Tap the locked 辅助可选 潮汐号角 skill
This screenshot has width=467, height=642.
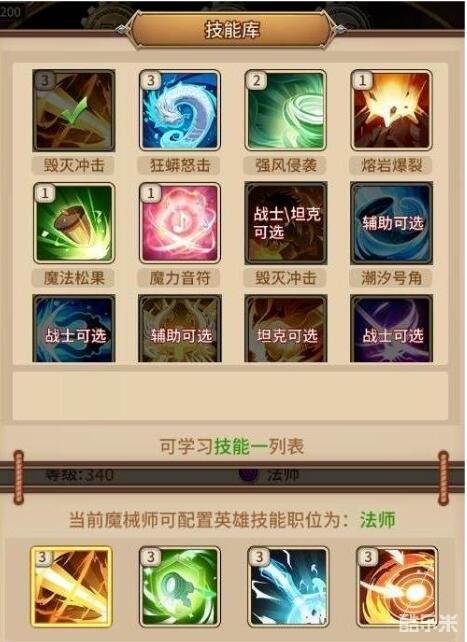tap(392, 223)
